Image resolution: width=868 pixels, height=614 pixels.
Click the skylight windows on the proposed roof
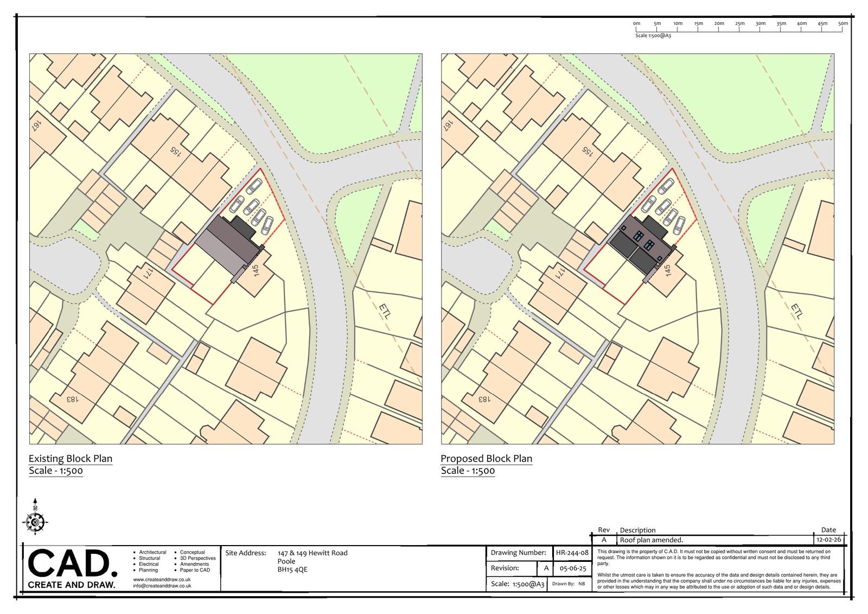[644, 239]
